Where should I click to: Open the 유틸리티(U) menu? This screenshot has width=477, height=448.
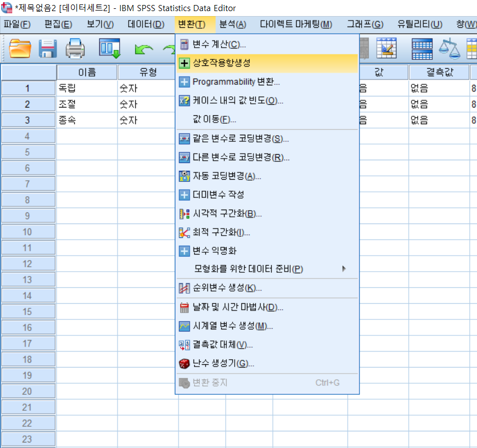point(419,24)
